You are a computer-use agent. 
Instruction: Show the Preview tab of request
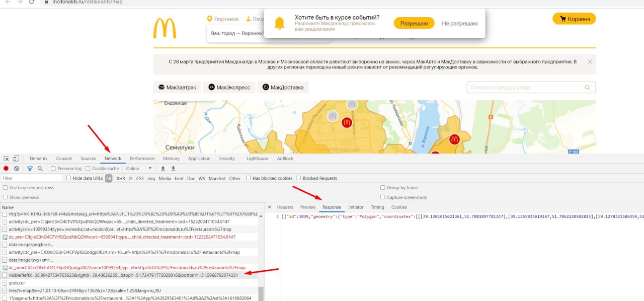pos(308,207)
